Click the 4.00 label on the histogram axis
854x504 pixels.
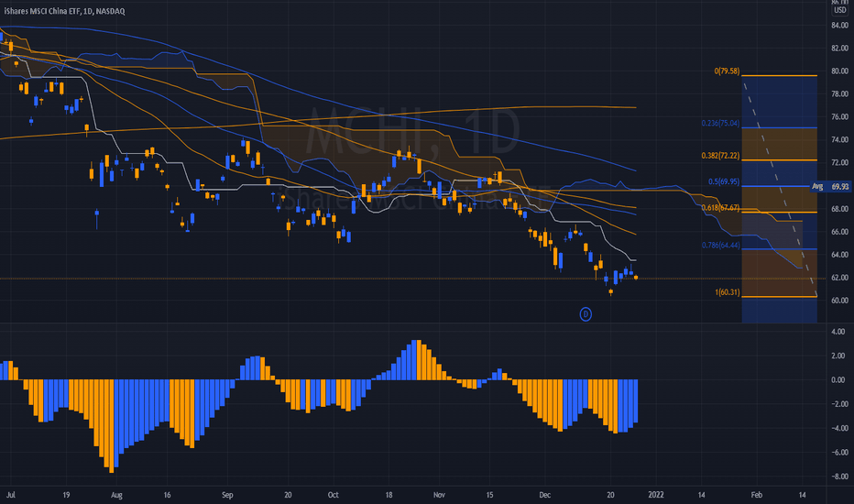click(838, 332)
